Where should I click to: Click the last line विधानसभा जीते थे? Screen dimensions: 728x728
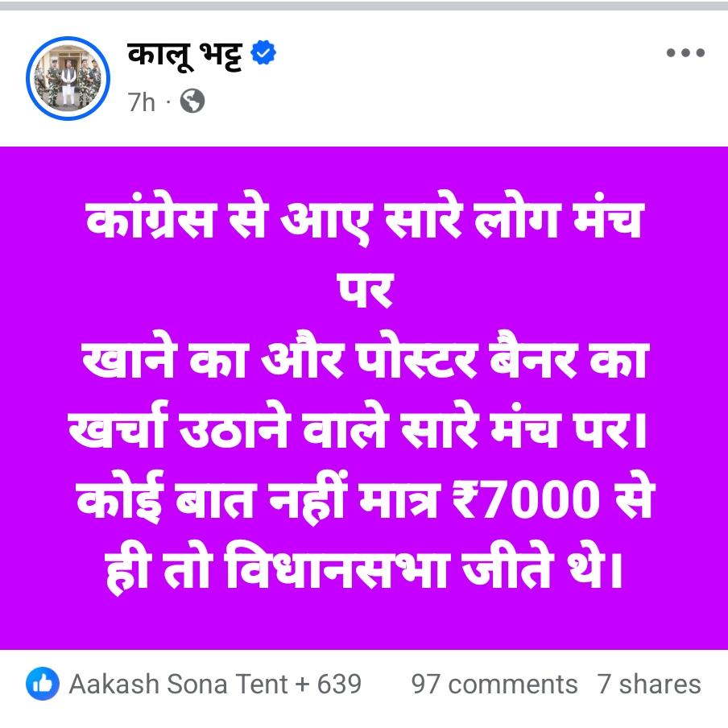[364, 568]
